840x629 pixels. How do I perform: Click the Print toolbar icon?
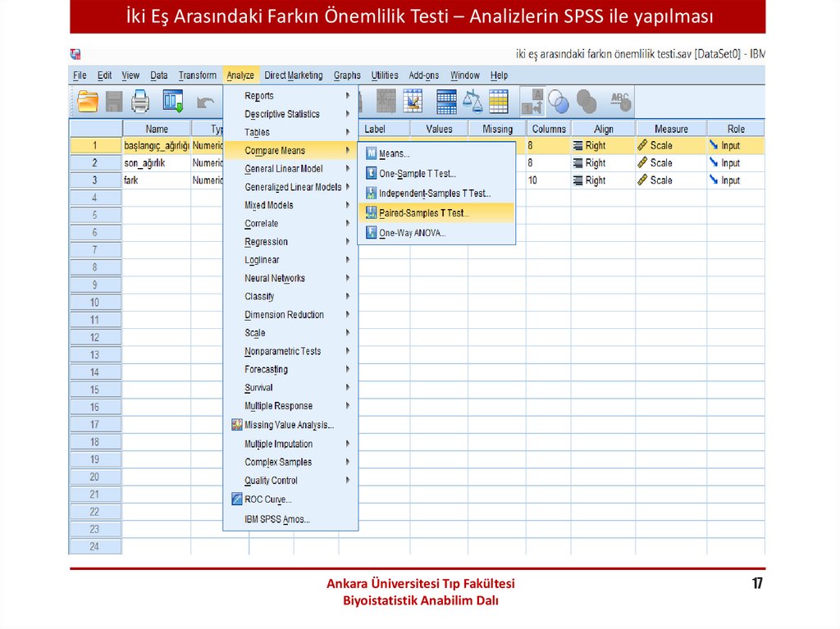click(141, 102)
